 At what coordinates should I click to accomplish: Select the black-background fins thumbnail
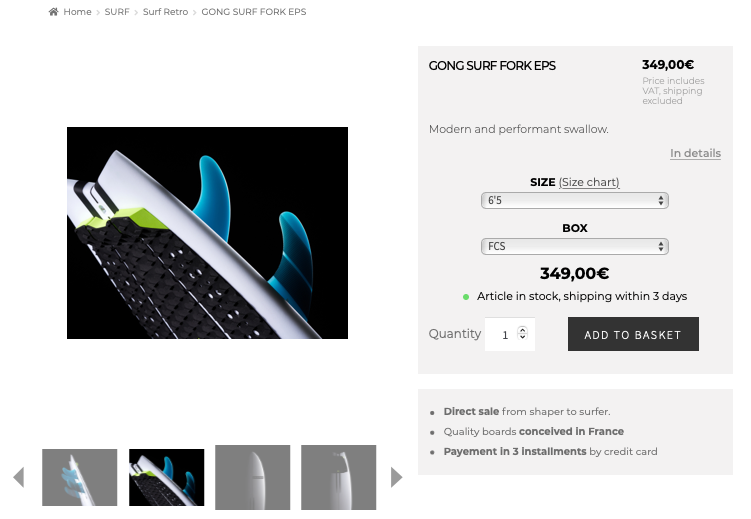166,477
